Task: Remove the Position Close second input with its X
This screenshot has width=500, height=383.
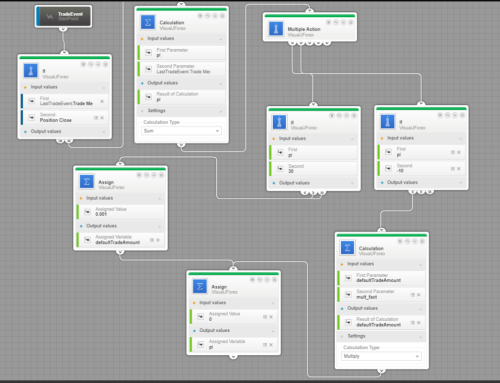Action: pos(102,118)
